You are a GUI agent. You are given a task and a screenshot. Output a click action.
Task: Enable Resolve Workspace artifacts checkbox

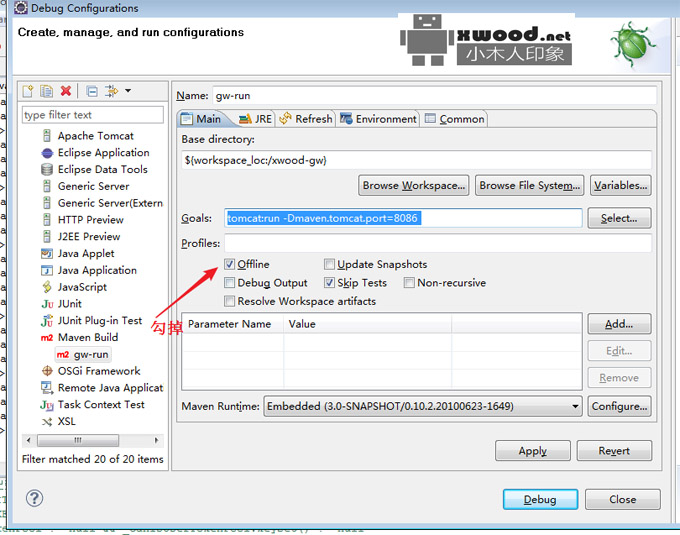click(229, 301)
